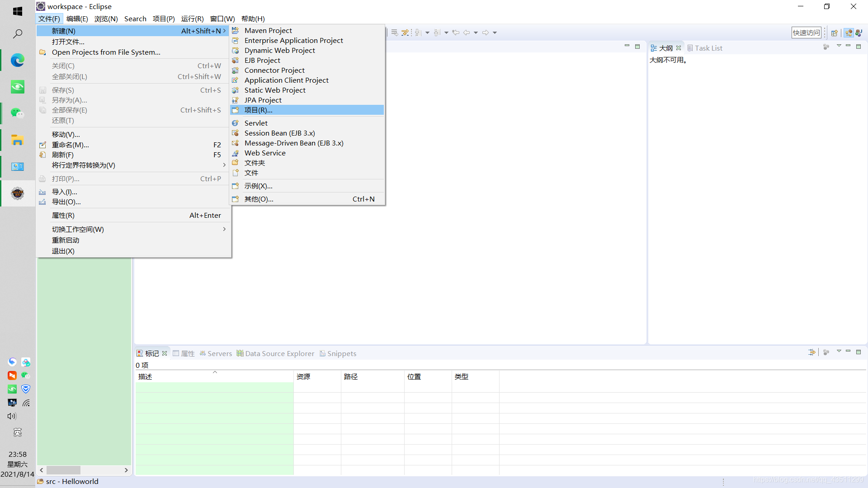
Task: Select Enterprise Application Project
Action: click(x=307, y=40)
